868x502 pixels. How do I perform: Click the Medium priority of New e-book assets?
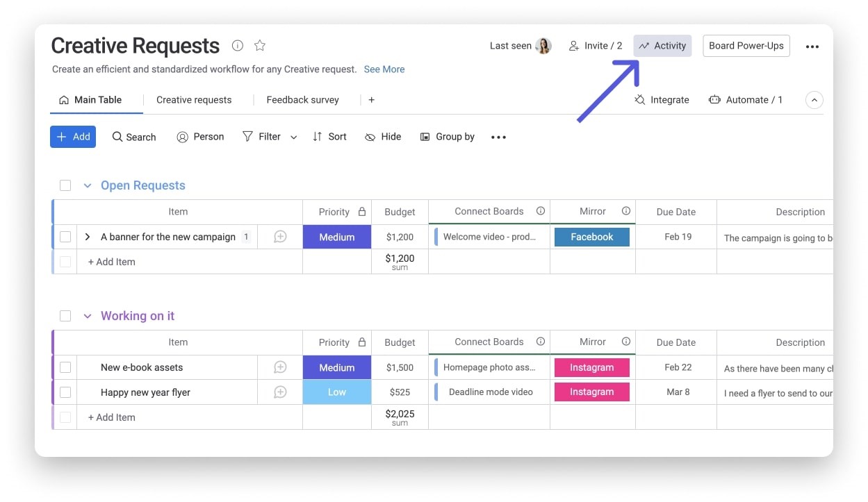337,367
